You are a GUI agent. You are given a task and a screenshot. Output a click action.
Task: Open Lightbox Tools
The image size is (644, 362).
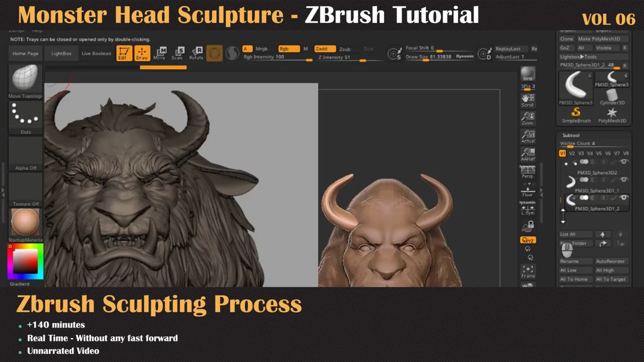click(x=593, y=57)
